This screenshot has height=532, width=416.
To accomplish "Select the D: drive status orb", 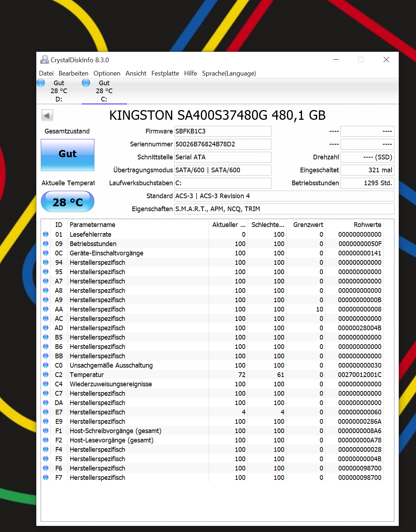I will point(41,83).
